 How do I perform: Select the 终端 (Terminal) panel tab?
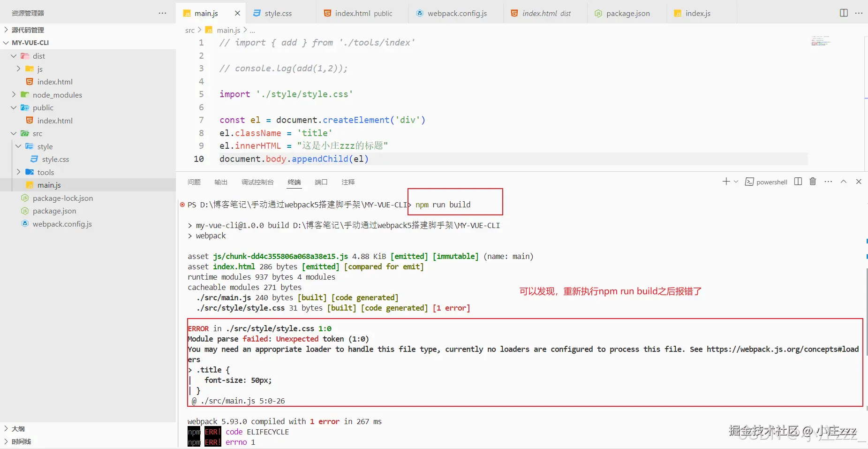click(294, 182)
